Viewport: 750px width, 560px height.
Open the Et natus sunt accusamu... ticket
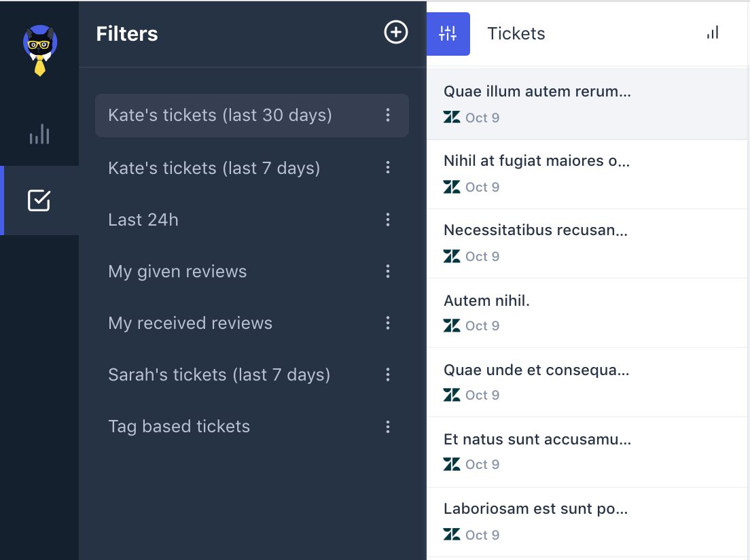[x=537, y=440]
